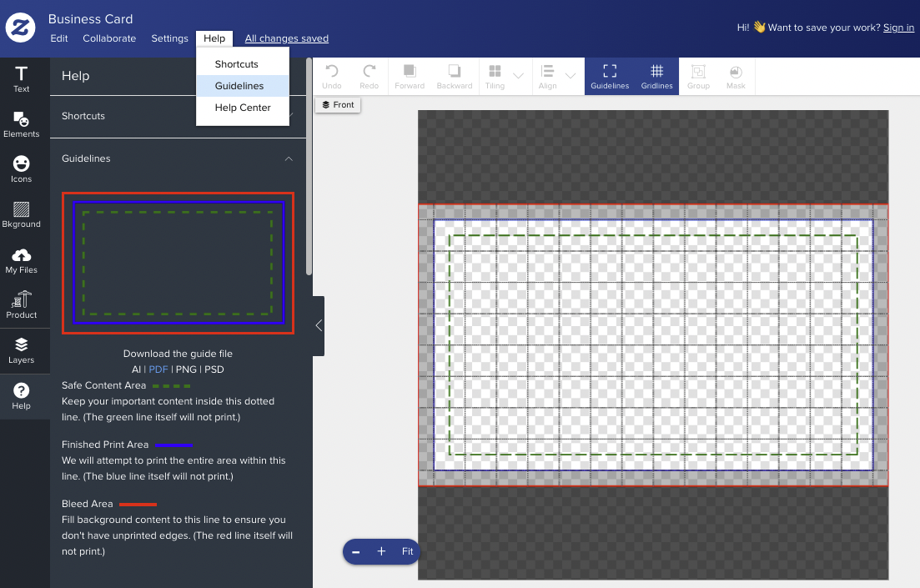Screen dimensions: 920x588
Task: Open My Files uploads panel
Action: pos(21,260)
